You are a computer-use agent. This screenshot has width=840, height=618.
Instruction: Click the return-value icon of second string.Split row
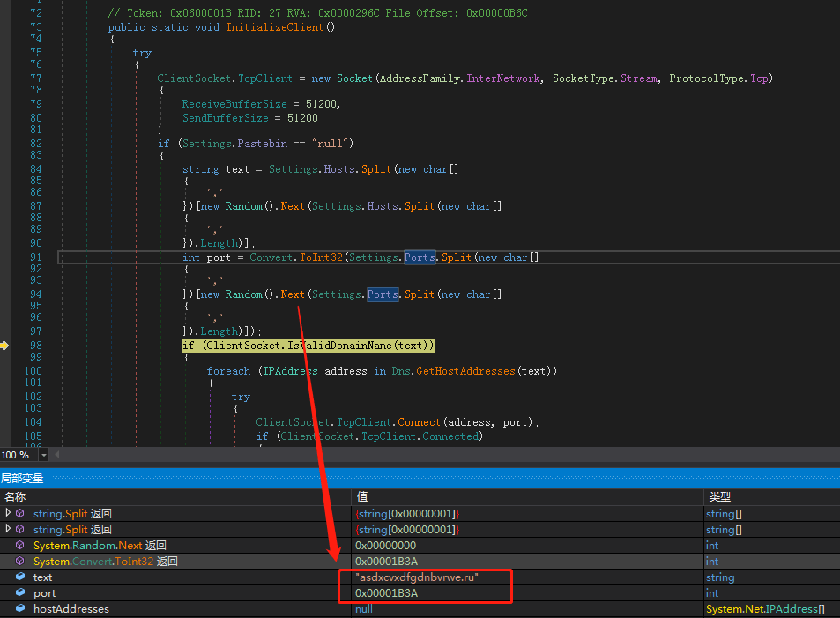[x=20, y=530]
